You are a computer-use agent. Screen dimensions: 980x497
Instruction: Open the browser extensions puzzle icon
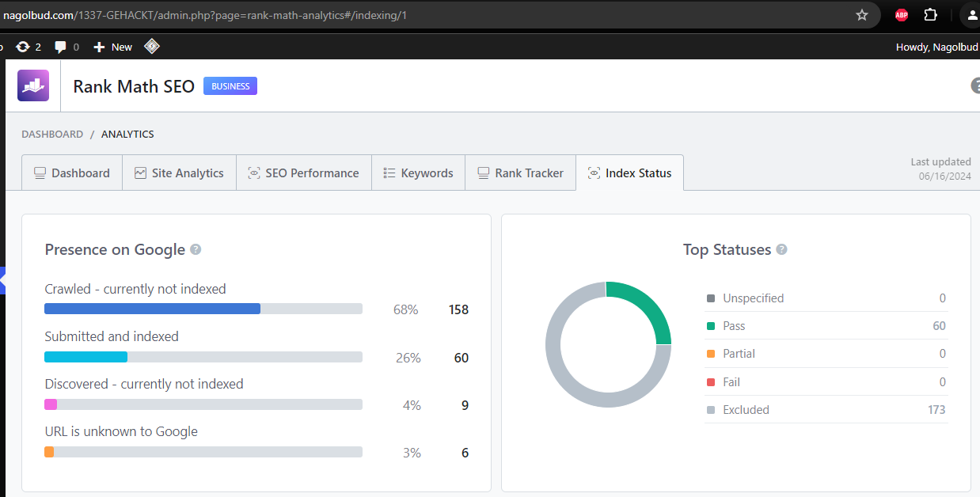point(931,15)
